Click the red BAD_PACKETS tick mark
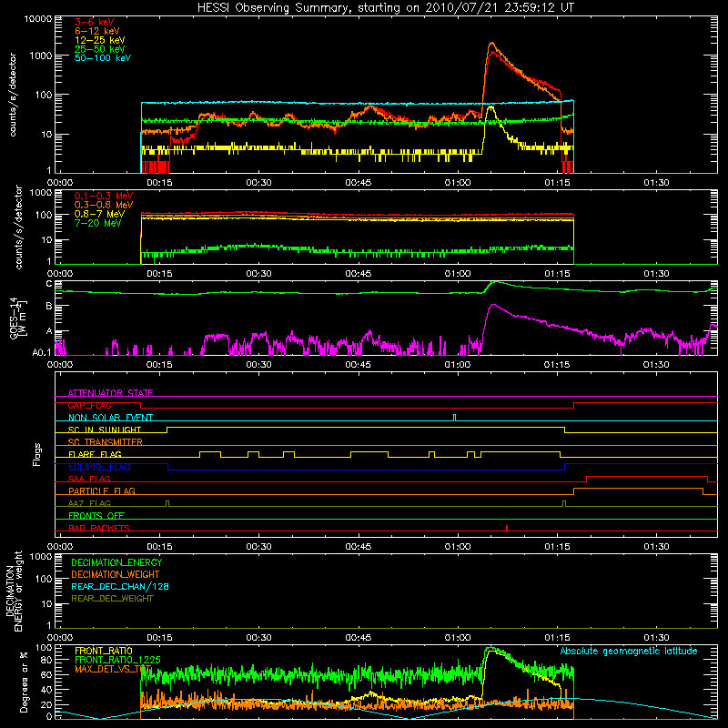728x728 pixels. [x=507, y=528]
